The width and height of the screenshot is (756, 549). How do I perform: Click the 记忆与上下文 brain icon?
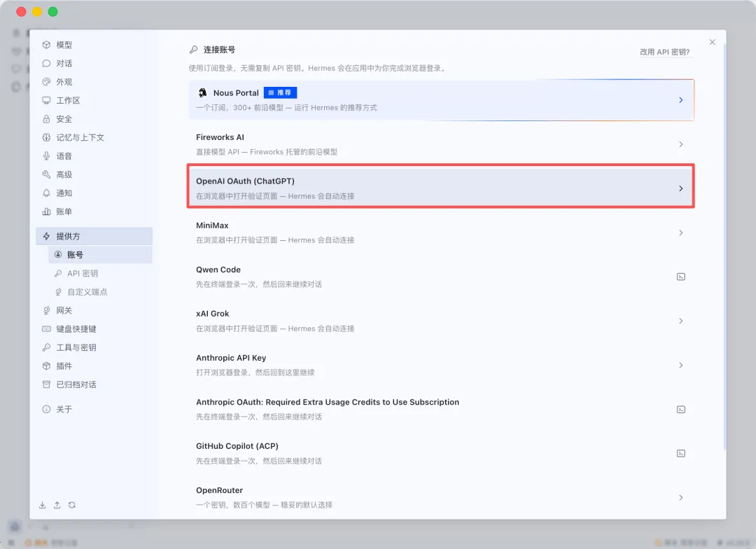click(x=46, y=137)
